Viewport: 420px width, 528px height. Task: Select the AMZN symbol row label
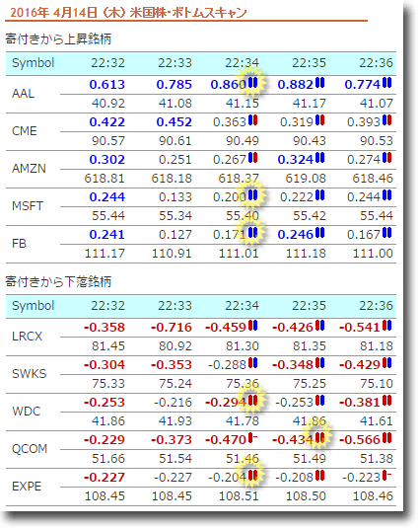29,168
